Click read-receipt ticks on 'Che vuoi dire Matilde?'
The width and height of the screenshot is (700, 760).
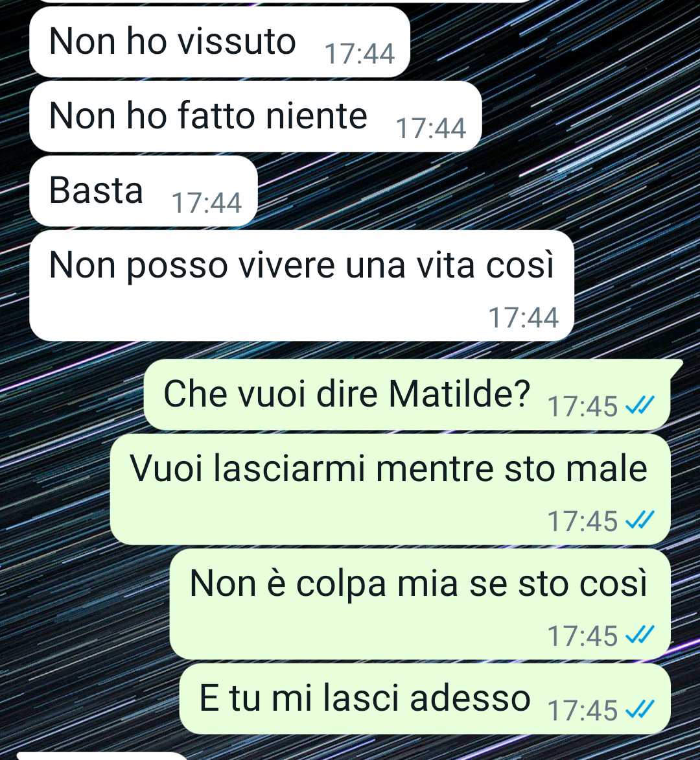tap(640, 406)
